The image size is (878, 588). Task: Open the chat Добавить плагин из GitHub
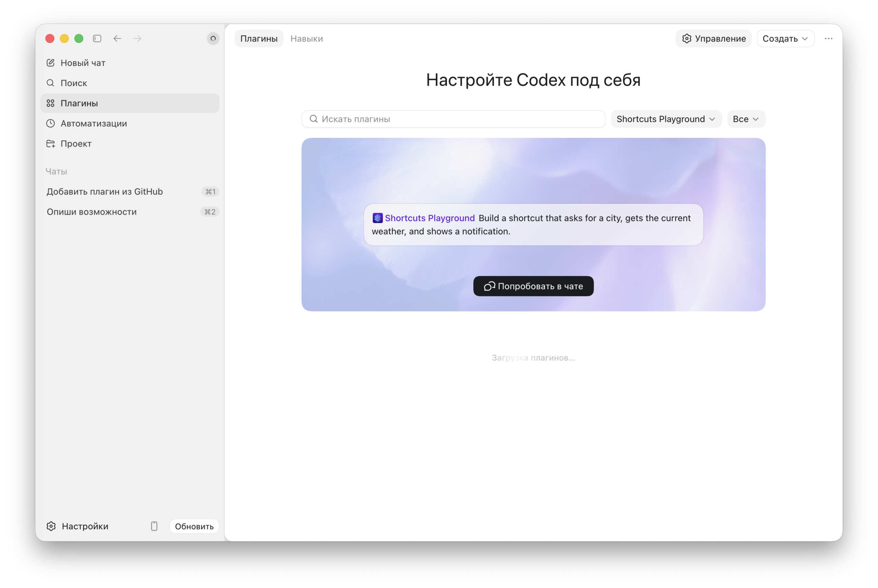[x=130, y=192]
